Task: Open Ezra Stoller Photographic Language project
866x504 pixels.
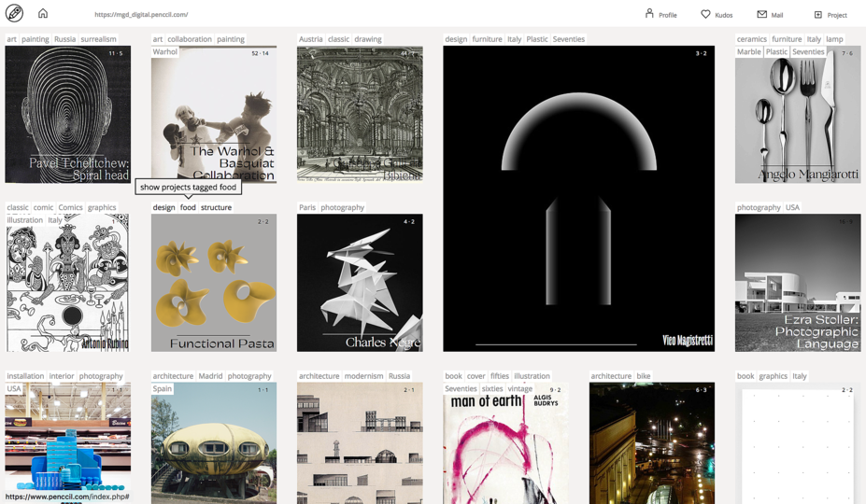Action: click(798, 283)
